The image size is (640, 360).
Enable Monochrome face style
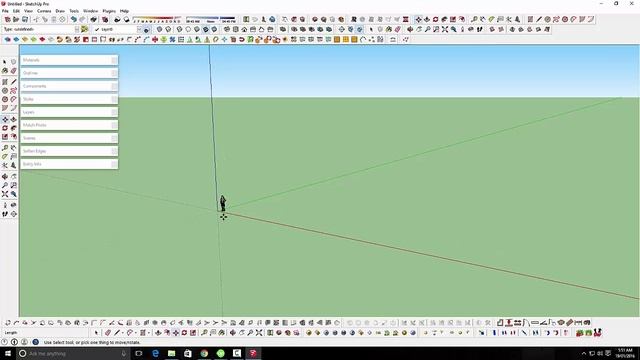pyautogui.click(x=214, y=29)
